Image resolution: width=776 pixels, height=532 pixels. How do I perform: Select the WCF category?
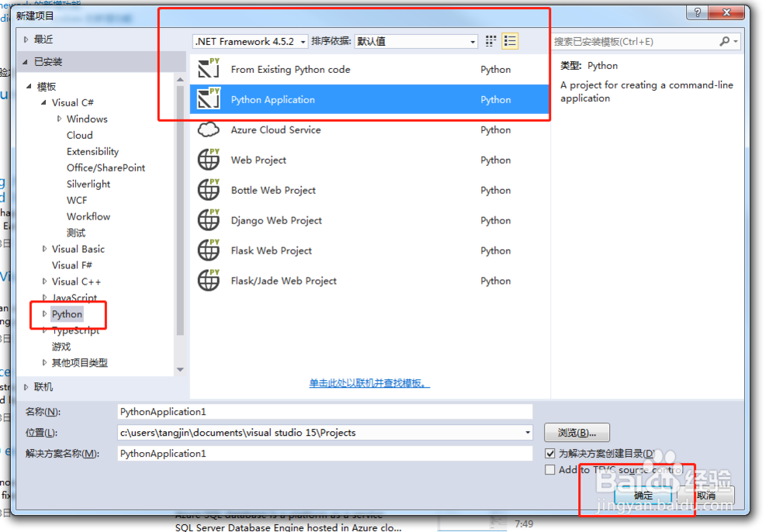(x=77, y=200)
